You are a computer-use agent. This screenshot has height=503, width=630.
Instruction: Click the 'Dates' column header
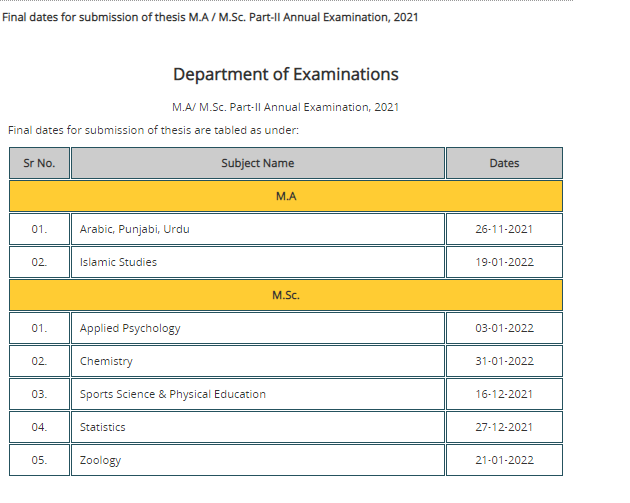(504, 163)
